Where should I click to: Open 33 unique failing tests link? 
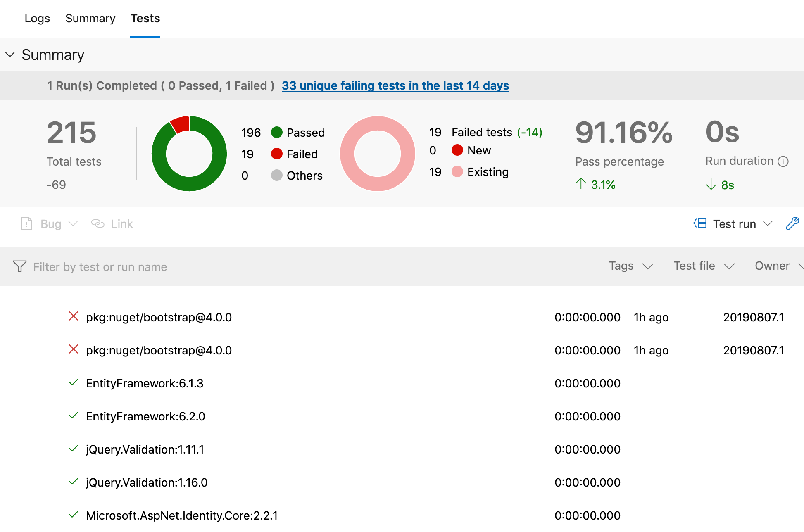(x=395, y=85)
